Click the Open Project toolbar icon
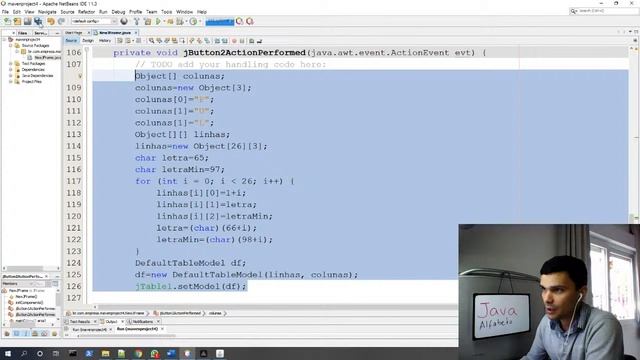The image size is (640, 360). click(27, 21)
